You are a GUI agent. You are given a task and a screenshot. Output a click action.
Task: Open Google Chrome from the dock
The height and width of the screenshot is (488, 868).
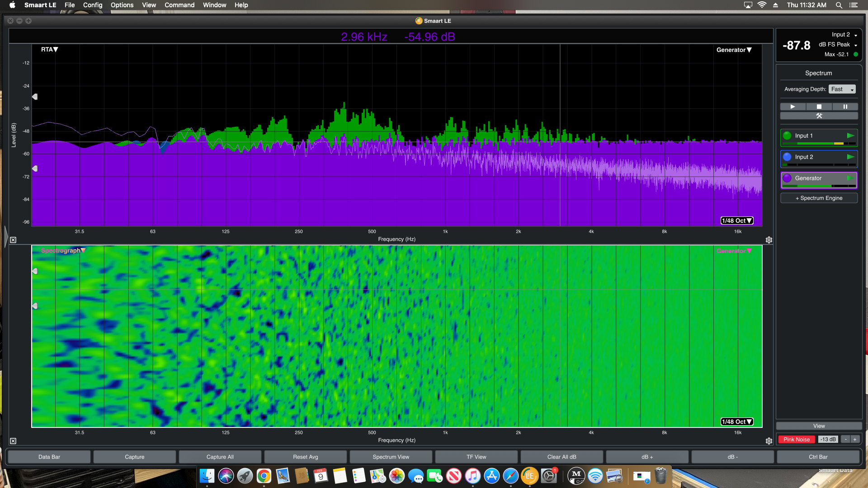tap(264, 476)
